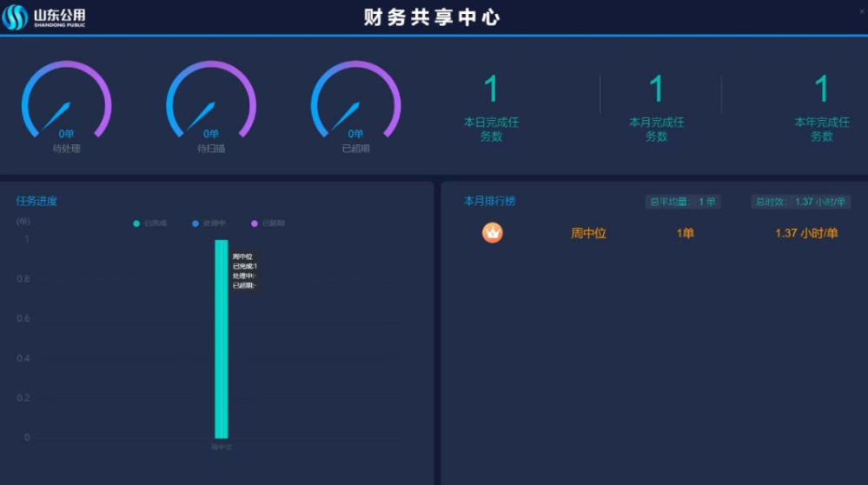Click the orange crown rank icon

pos(493,233)
